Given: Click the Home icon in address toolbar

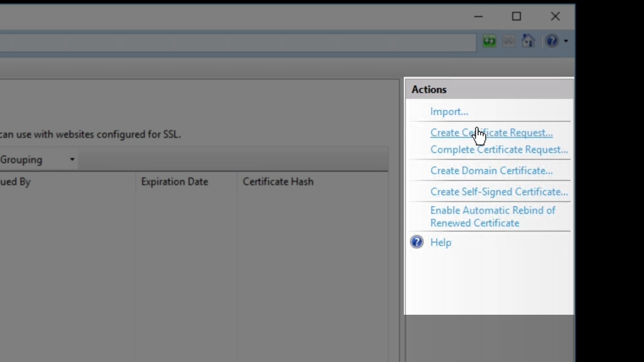Looking at the screenshot, I should click(x=528, y=41).
